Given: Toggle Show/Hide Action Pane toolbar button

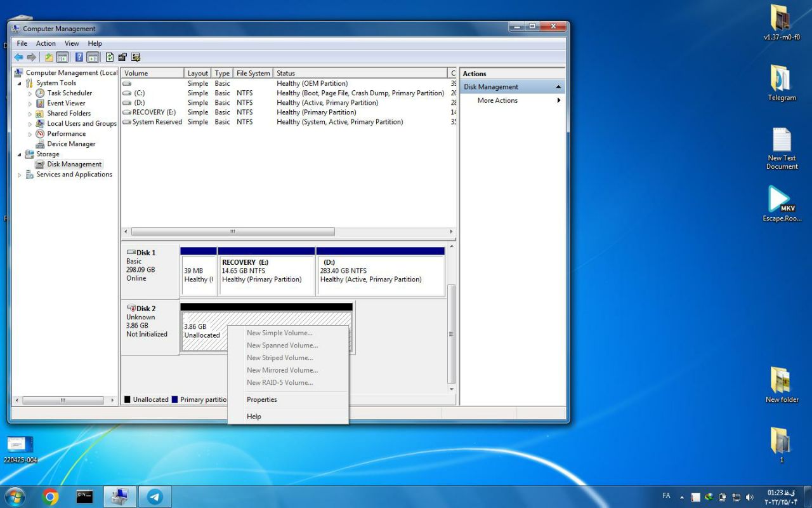Looking at the screenshot, I should pyautogui.click(x=93, y=57).
